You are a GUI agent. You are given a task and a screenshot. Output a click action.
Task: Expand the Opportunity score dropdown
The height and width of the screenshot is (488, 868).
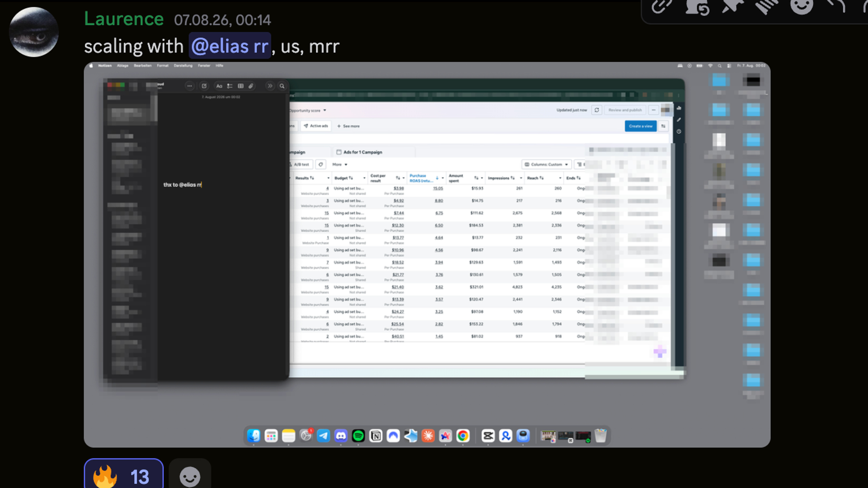[x=308, y=110]
